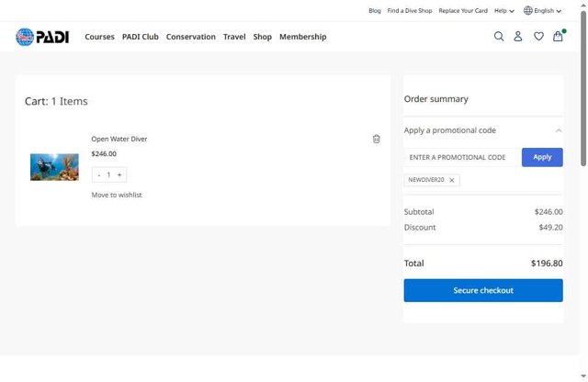Open the Conservation menu

pos(191,37)
